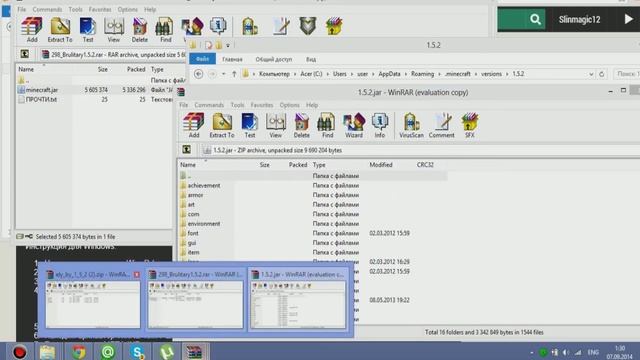Screen dimensions: 640x360
Task: Click Extract To in the Brulitary rar window
Action: (60, 30)
